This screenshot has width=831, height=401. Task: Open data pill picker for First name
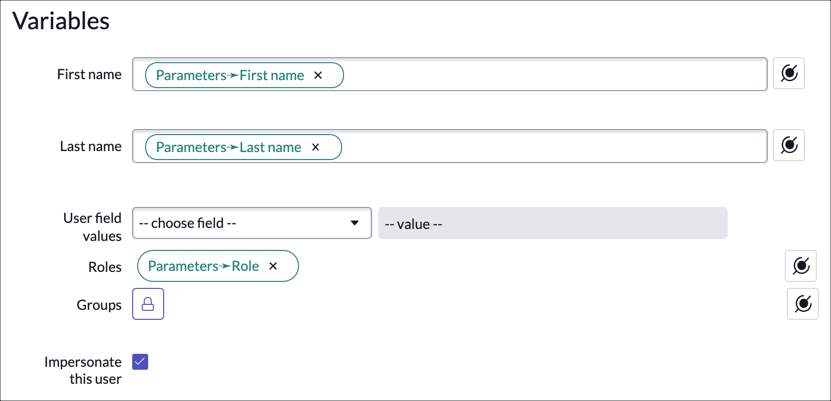pos(789,73)
